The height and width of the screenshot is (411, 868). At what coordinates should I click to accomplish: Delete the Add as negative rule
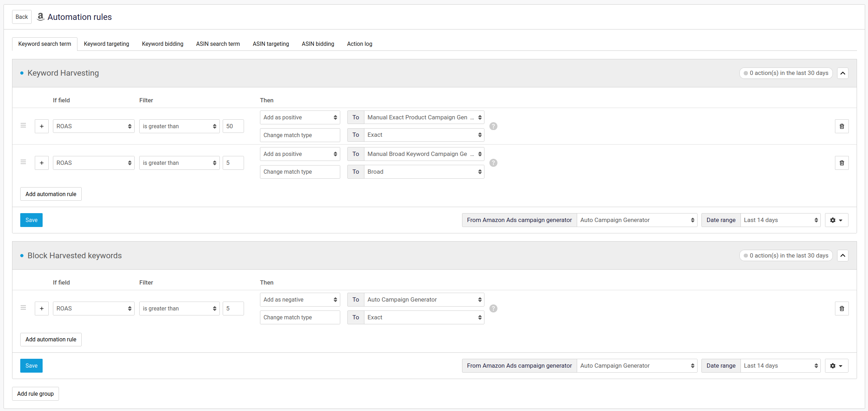pos(841,308)
